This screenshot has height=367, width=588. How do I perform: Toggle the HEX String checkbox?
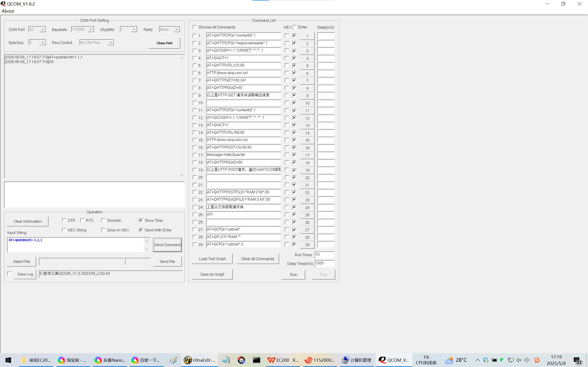pyautogui.click(x=64, y=230)
